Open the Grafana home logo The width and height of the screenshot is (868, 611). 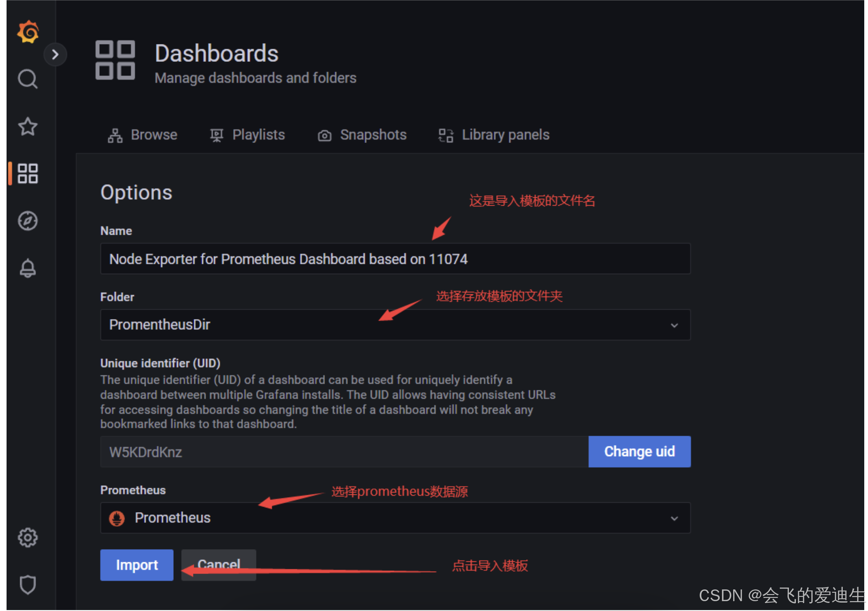tap(28, 32)
